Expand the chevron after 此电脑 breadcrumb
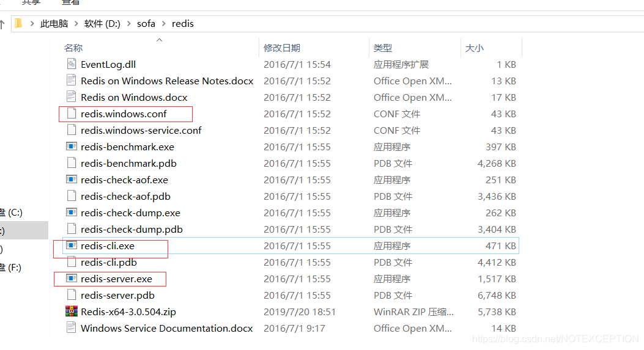 (76, 24)
